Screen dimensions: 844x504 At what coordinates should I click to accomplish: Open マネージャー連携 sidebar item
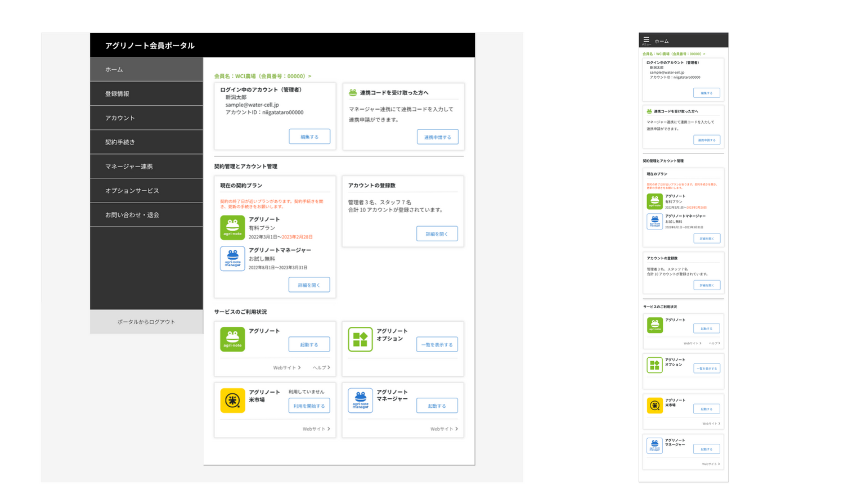tap(146, 166)
